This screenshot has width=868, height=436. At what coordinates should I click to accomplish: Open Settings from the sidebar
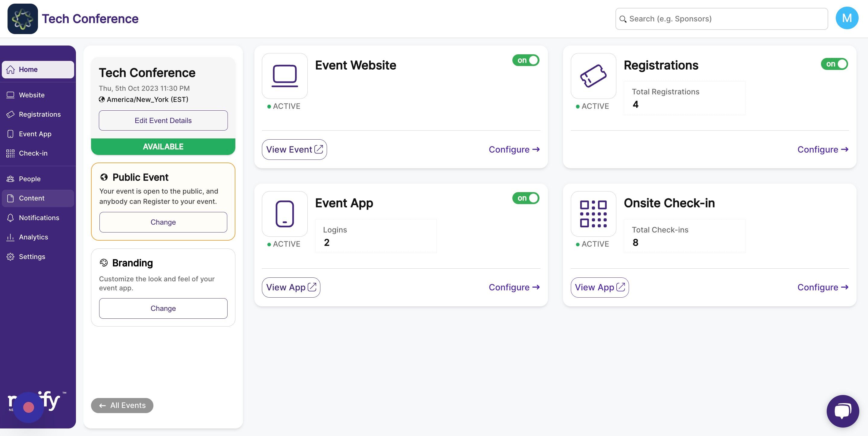[32, 257]
